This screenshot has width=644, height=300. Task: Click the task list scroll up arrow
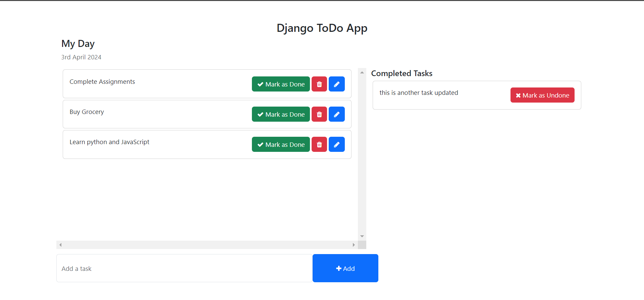[362, 72]
